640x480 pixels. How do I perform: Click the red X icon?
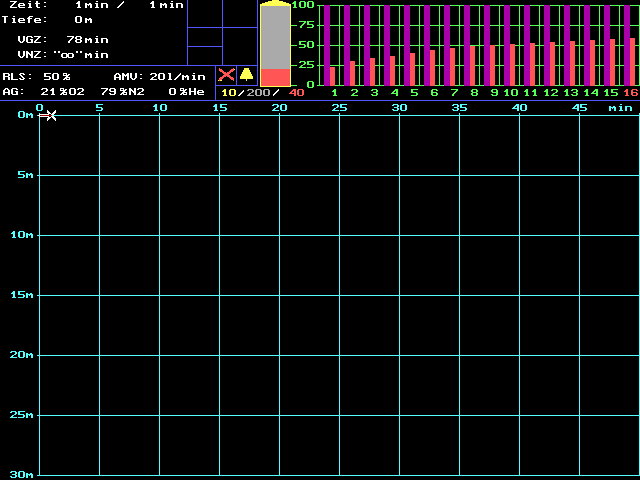pyautogui.click(x=227, y=75)
